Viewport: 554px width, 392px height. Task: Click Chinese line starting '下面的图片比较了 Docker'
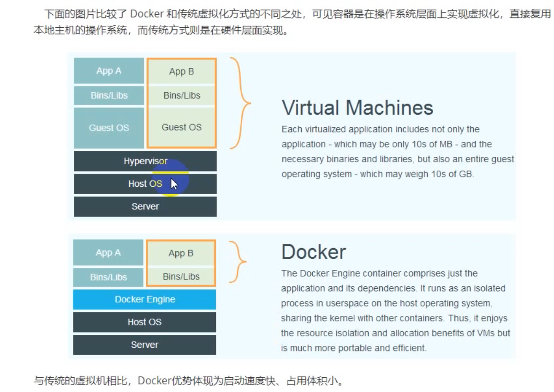(298, 14)
